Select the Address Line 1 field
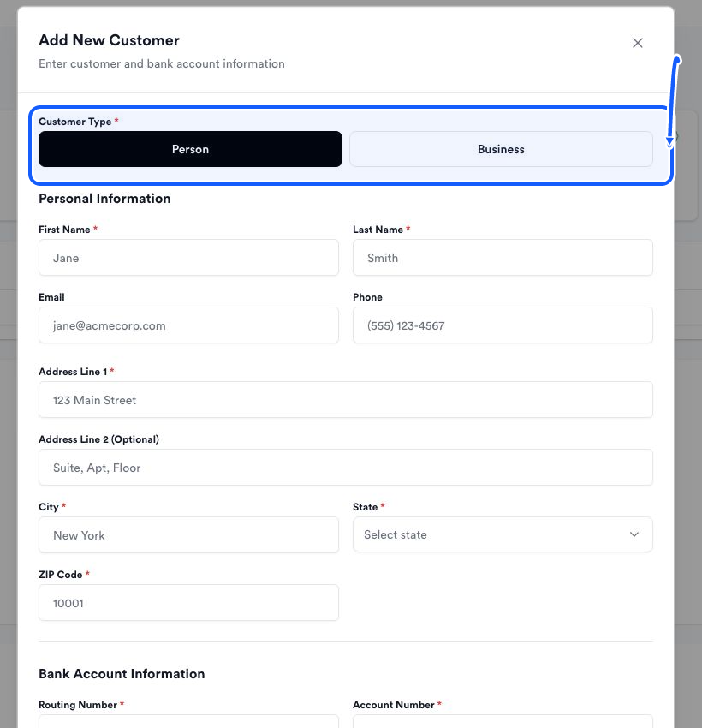Viewport: 702px width, 728px height. coord(346,400)
